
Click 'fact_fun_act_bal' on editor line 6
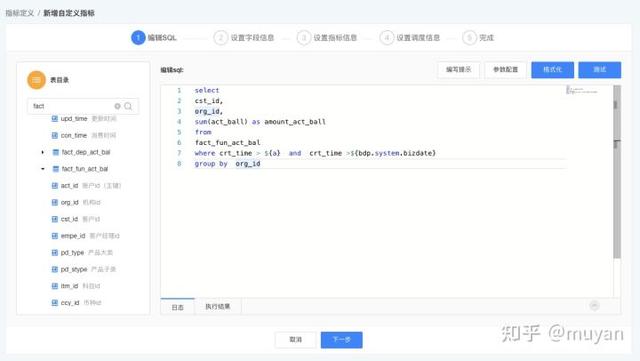tap(227, 143)
